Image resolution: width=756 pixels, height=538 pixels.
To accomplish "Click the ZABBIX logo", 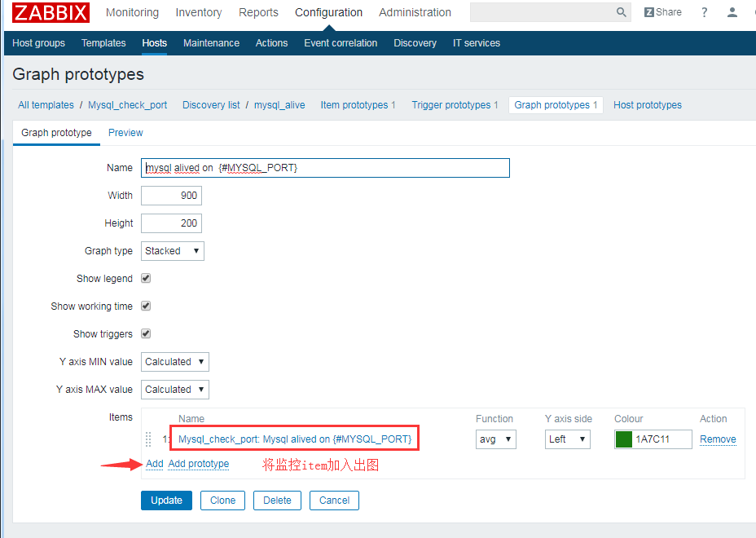I will coord(51,12).
